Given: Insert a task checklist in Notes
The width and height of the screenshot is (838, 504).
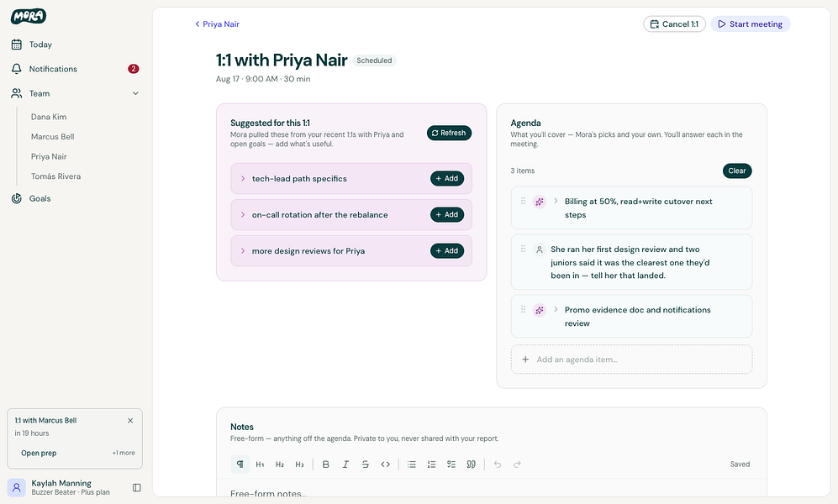Looking at the screenshot, I should [451, 465].
